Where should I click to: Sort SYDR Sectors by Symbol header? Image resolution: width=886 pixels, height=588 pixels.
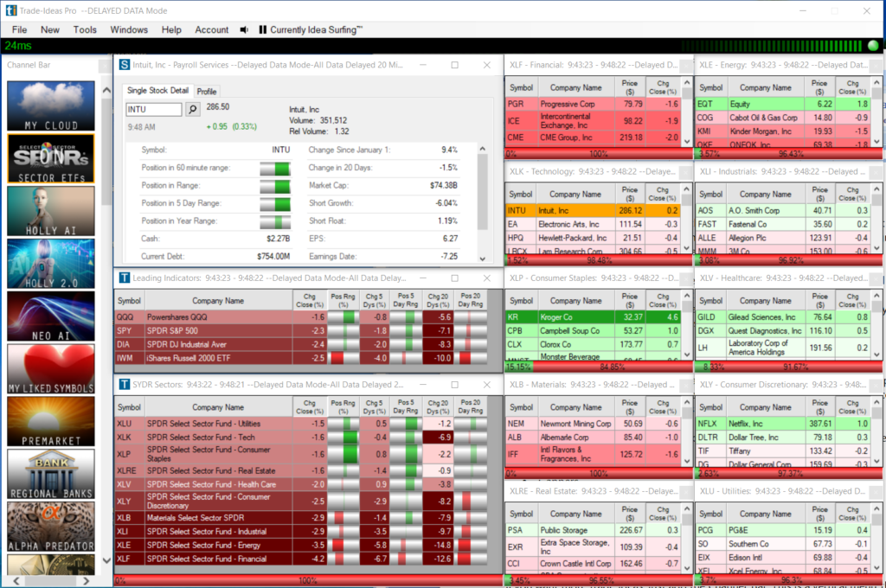129,407
